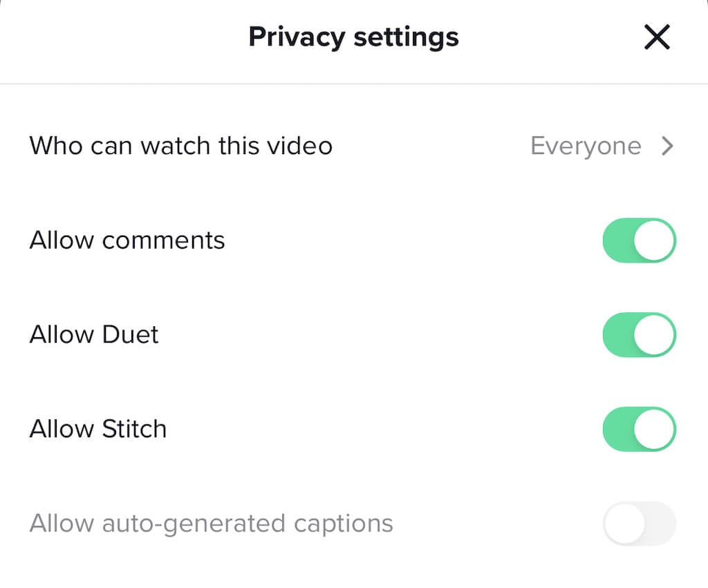708x588 pixels.
Task: Click the "Privacy settings" header title
Action: click(x=353, y=37)
